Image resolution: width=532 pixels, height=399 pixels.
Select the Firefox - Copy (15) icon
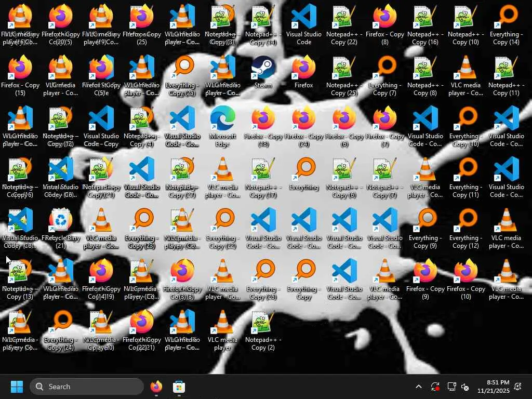point(20,76)
